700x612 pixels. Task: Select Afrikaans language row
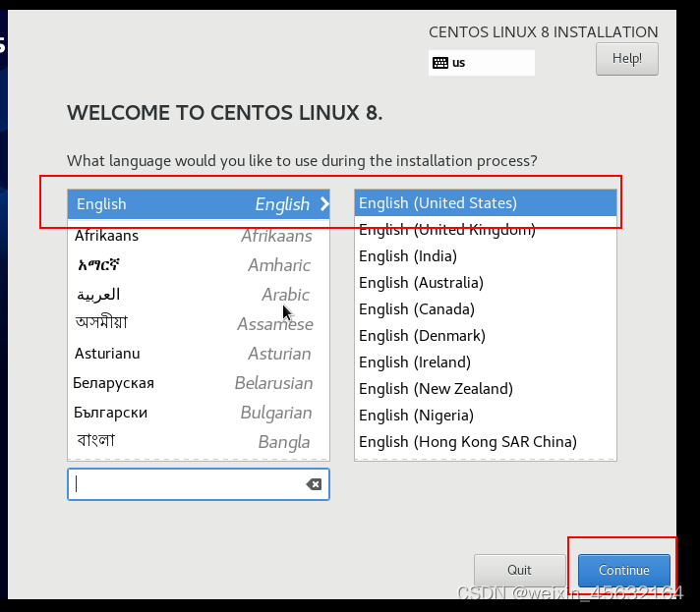click(199, 235)
